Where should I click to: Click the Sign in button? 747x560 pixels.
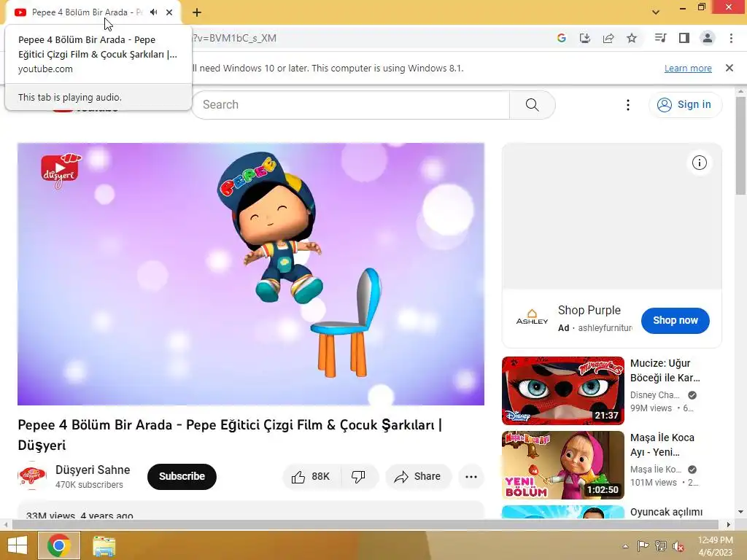[684, 104]
